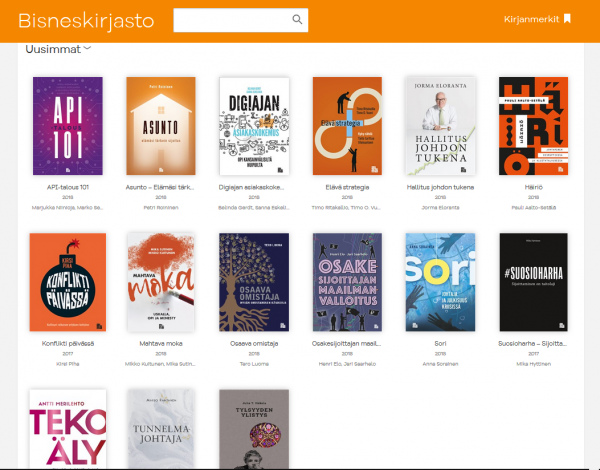This screenshot has height=470, width=600.
Task: Click the Osaava omistaja title text
Action: tap(254, 343)
